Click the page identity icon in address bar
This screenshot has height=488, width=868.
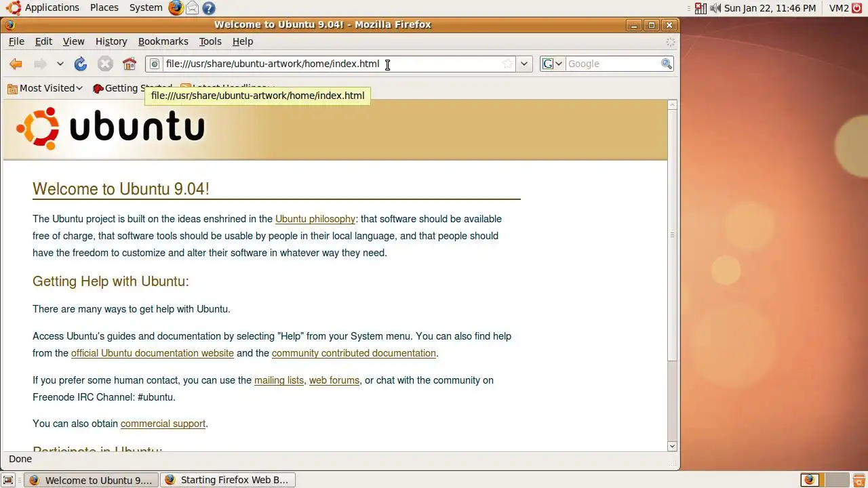(155, 64)
